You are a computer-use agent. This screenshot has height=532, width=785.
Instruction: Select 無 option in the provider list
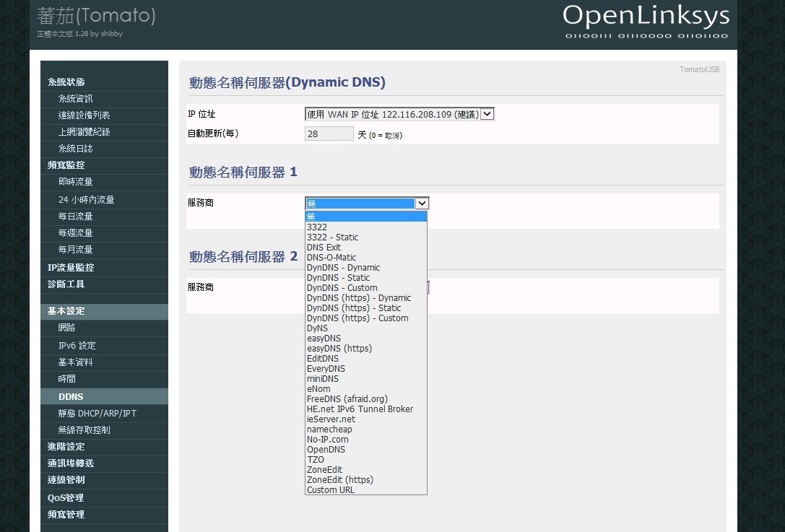(x=366, y=217)
